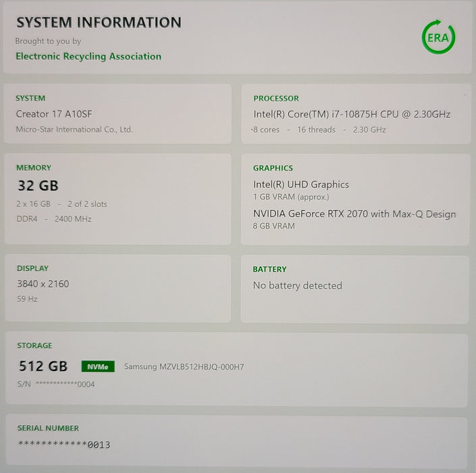This screenshot has height=473, width=476.
Task: Select the '512 GB' storage size
Action: pos(43,366)
